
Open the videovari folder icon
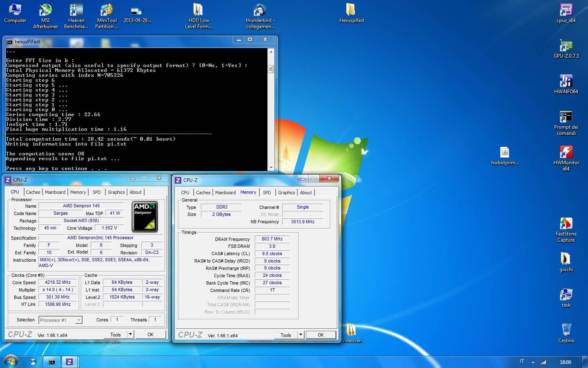click(x=352, y=334)
